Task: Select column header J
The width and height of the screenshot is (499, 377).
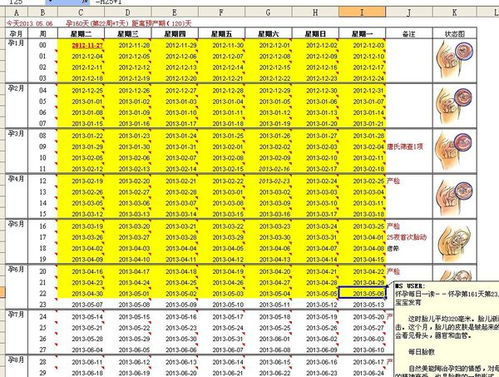Action: coord(409,13)
